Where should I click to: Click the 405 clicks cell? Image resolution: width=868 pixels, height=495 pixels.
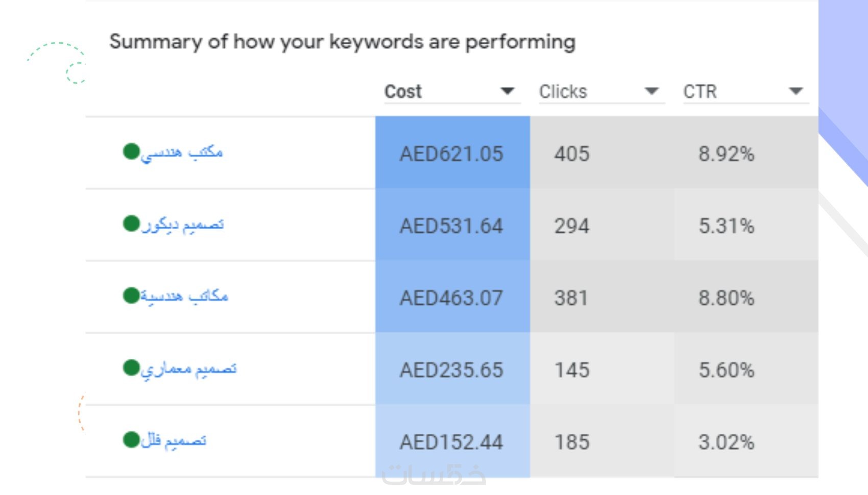[572, 154]
